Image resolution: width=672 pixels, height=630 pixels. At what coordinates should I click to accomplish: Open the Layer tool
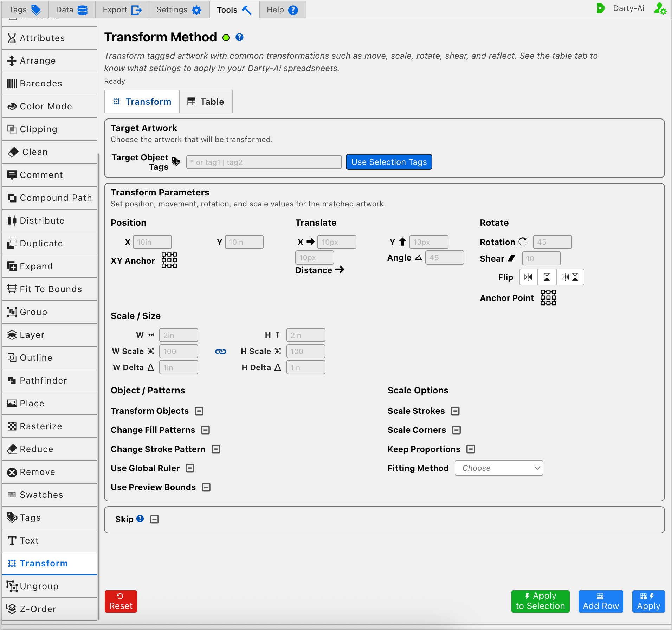(x=50, y=335)
